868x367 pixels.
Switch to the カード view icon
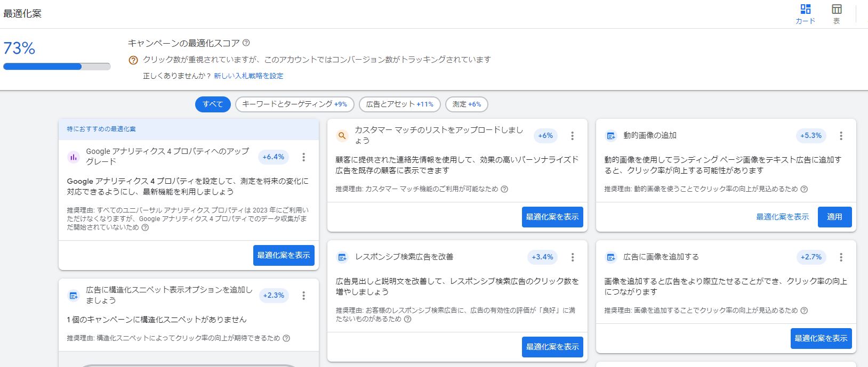point(805,10)
